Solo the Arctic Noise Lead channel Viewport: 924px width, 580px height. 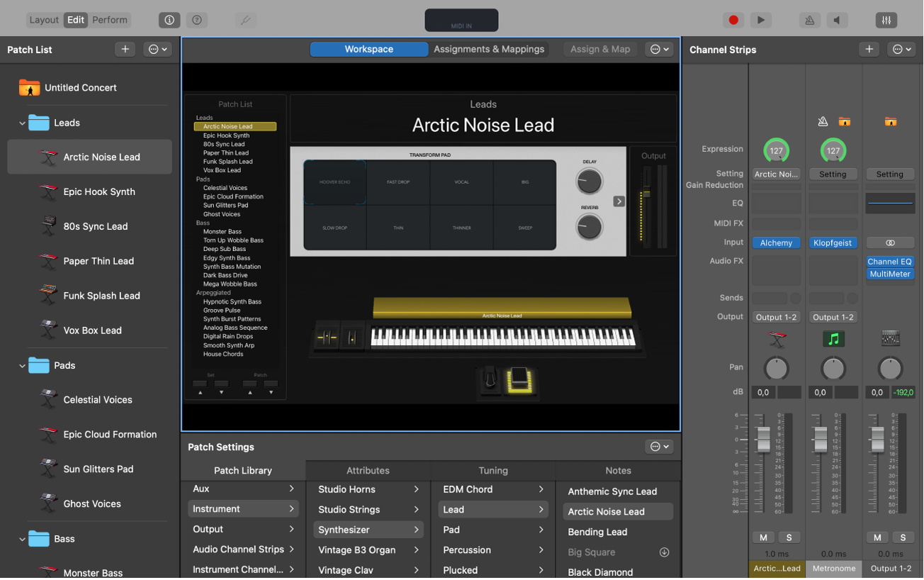click(789, 537)
